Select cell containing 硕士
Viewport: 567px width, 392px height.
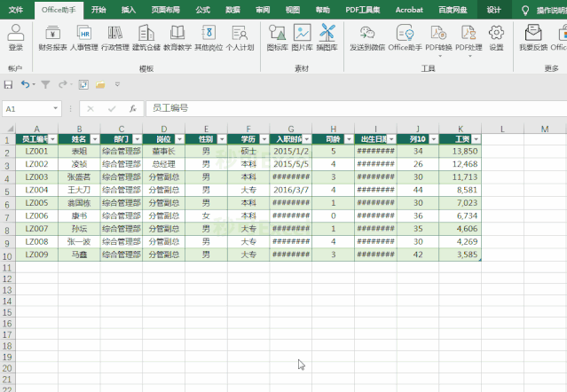tap(248, 151)
